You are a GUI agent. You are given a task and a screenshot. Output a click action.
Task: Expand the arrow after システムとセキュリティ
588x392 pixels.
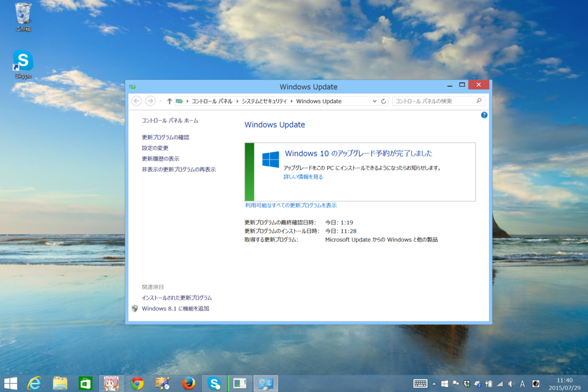tap(291, 101)
